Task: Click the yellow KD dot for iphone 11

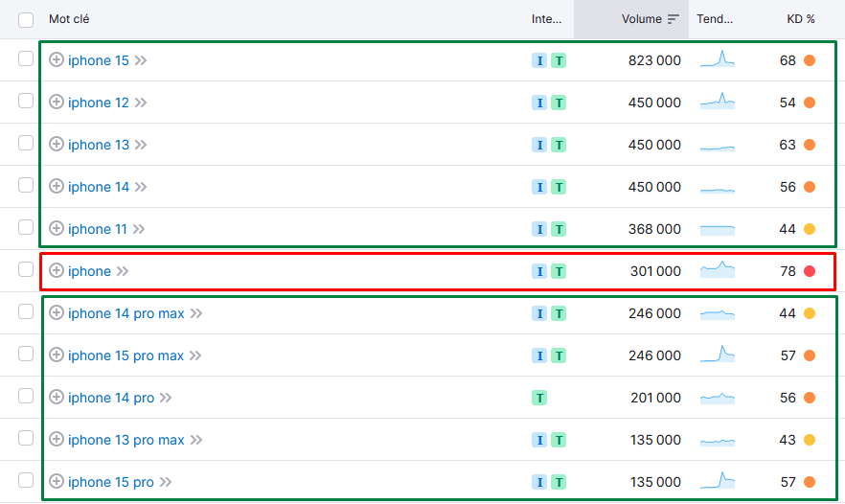Action: [810, 229]
